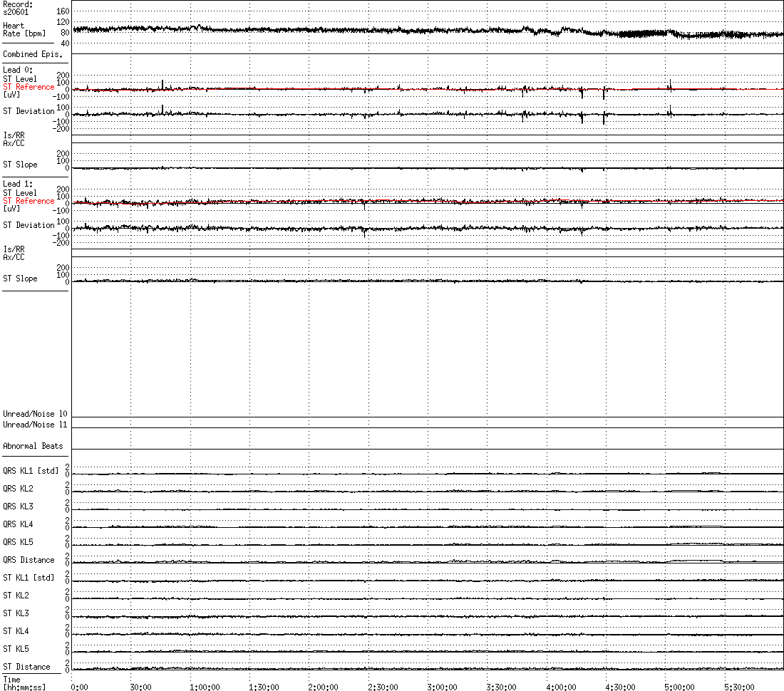The width and height of the screenshot is (784, 691).
Task: Click the record name s20601 label
Action: 15,13
